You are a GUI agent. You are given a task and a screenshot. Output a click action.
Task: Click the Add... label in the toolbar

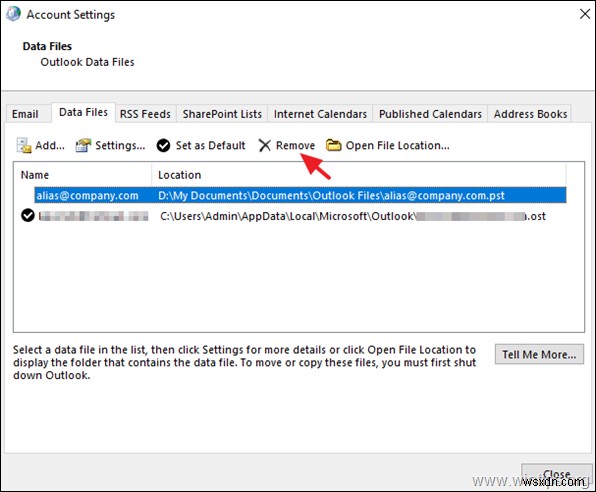50,145
